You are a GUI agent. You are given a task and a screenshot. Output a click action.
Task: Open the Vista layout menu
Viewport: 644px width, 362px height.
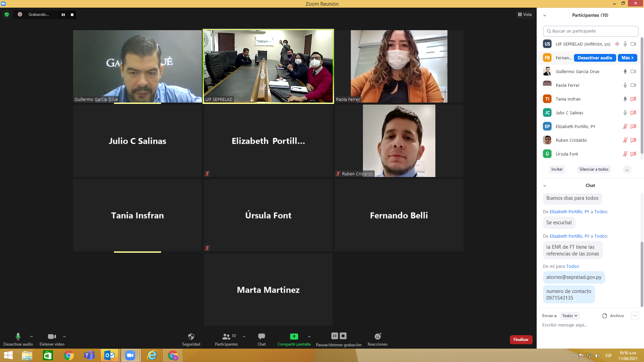pos(525,14)
